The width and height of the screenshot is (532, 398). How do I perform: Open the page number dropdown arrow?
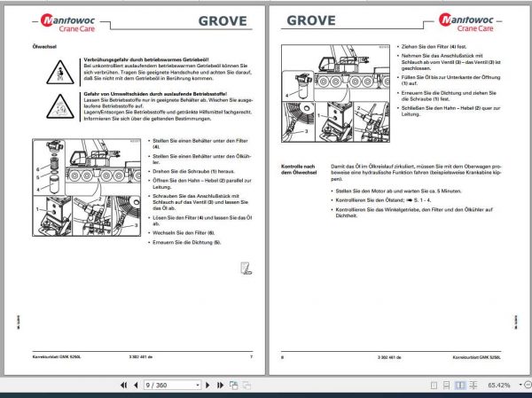198,385
